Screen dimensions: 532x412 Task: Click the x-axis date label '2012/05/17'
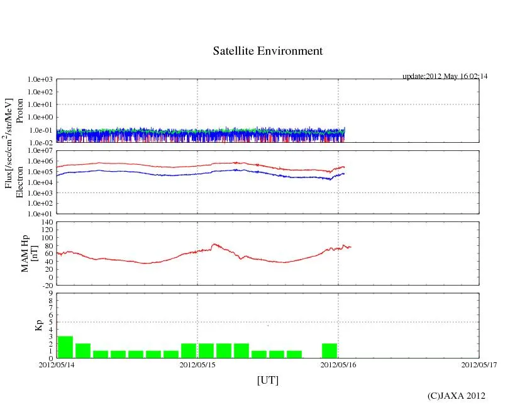[x=479, y=365]
